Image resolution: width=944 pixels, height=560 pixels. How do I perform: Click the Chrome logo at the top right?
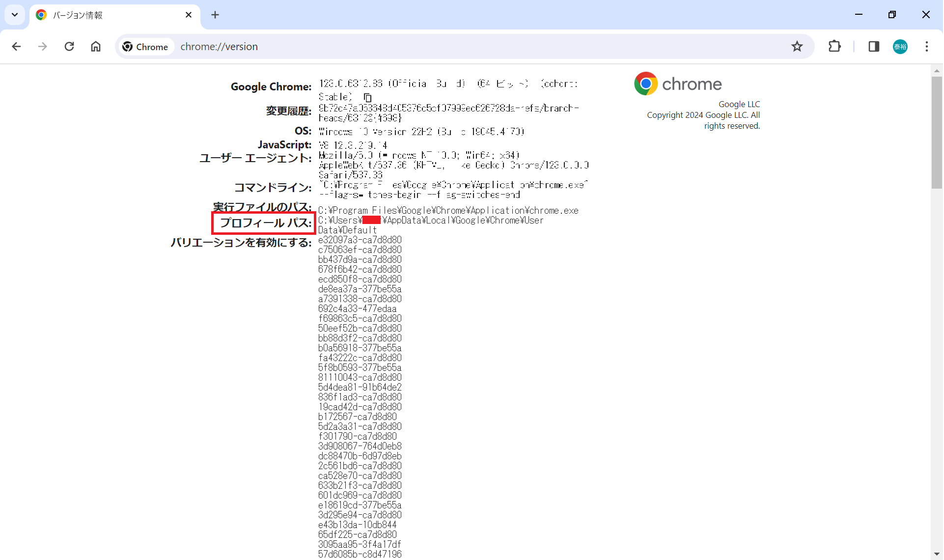(645, 83)
